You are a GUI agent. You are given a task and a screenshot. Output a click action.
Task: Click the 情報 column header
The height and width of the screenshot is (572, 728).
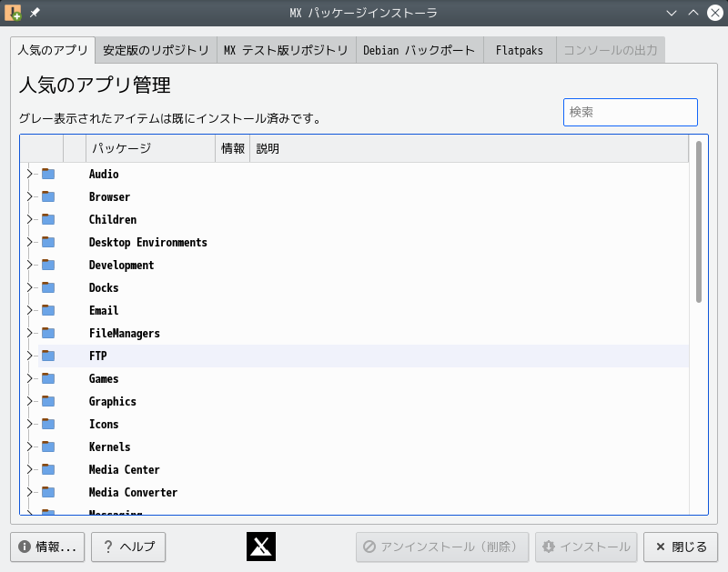pyautogui.click(x=233, y=148)
